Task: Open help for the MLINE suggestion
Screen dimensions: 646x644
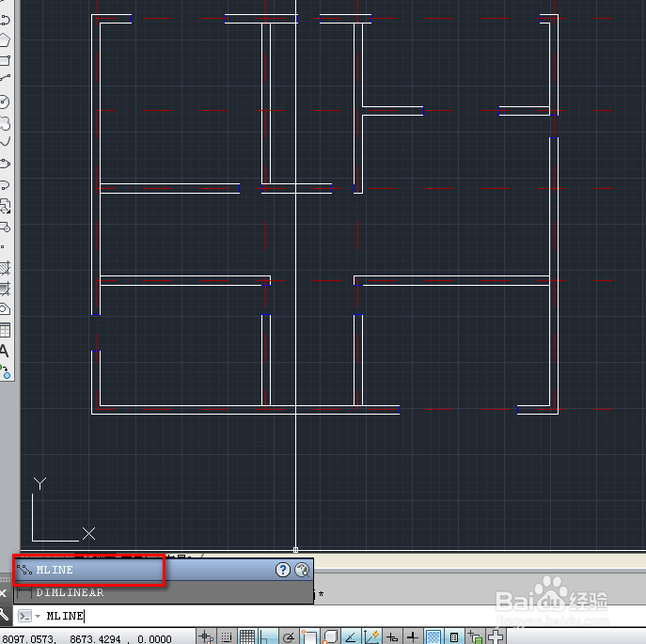Action: pyautogui.click(x=283, y=570)
